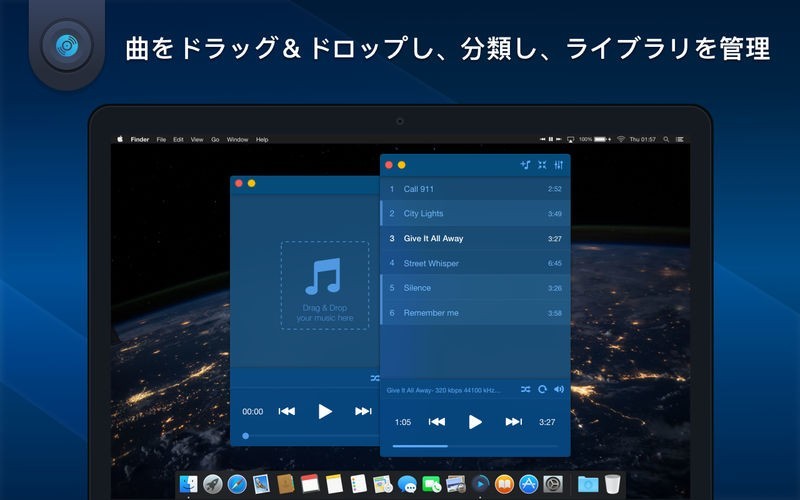Screen dimensions: 800x500
Task: Open the File menu in menu bar
Action: [161, 139]
